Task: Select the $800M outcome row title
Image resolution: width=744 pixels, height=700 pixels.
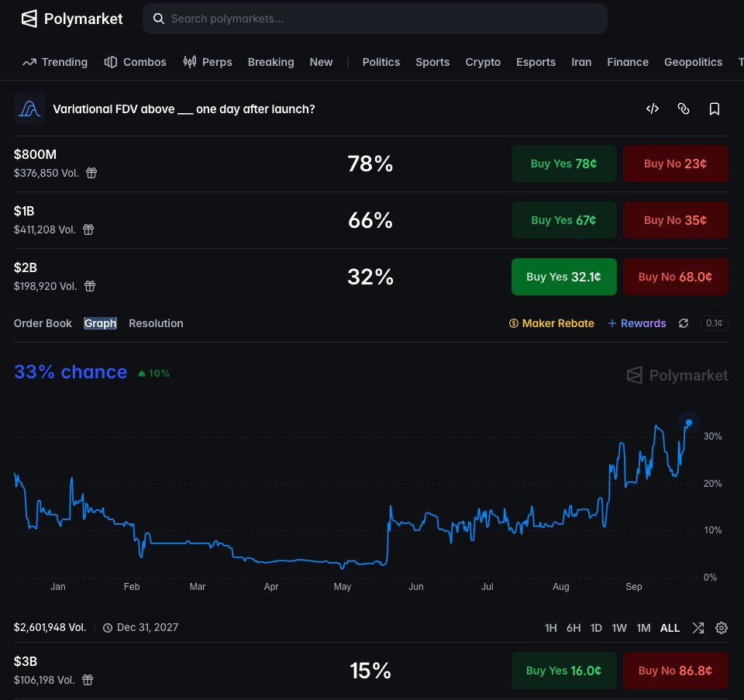Action: click(x=35, y=155)
